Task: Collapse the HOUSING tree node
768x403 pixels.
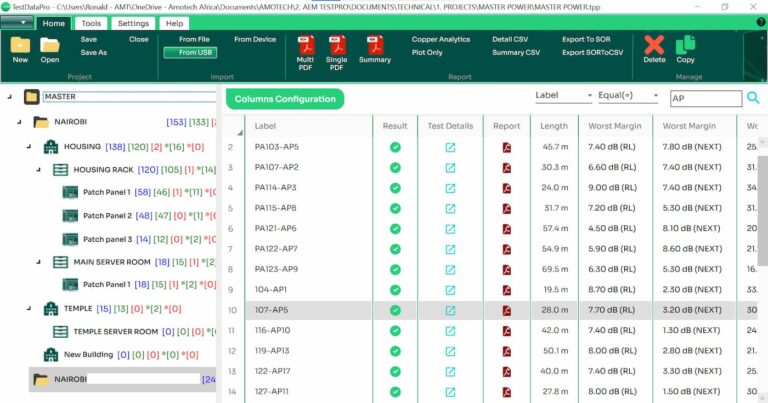Action: click(x=29, y=146)
